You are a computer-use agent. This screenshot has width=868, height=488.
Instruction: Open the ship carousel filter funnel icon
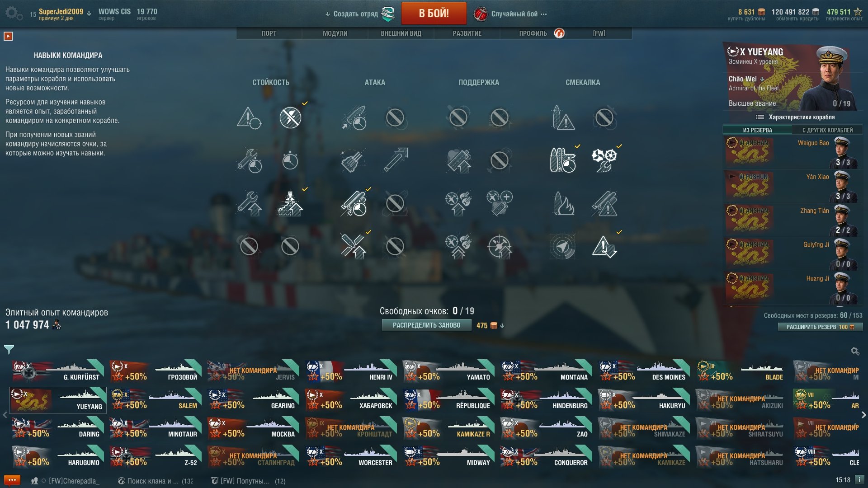pos(9,349)
